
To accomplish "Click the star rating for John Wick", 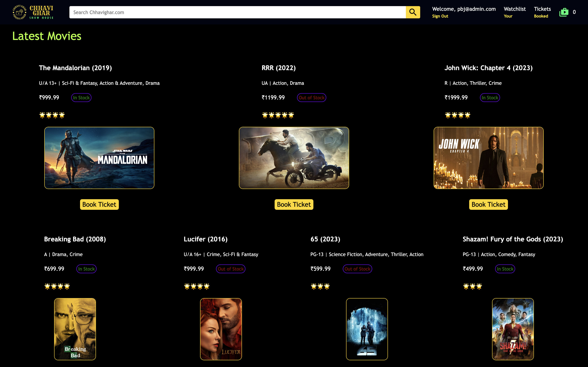I will coord(457,115).
